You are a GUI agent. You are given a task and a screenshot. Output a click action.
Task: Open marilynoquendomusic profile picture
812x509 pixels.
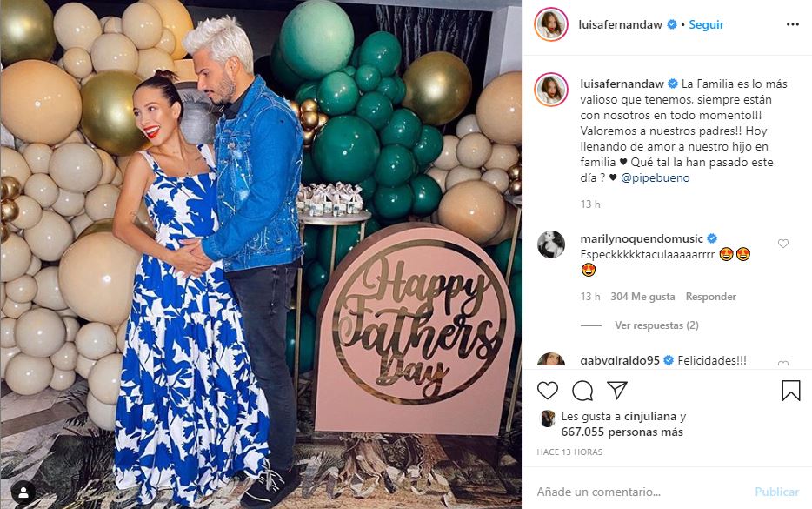pos(551,244)
